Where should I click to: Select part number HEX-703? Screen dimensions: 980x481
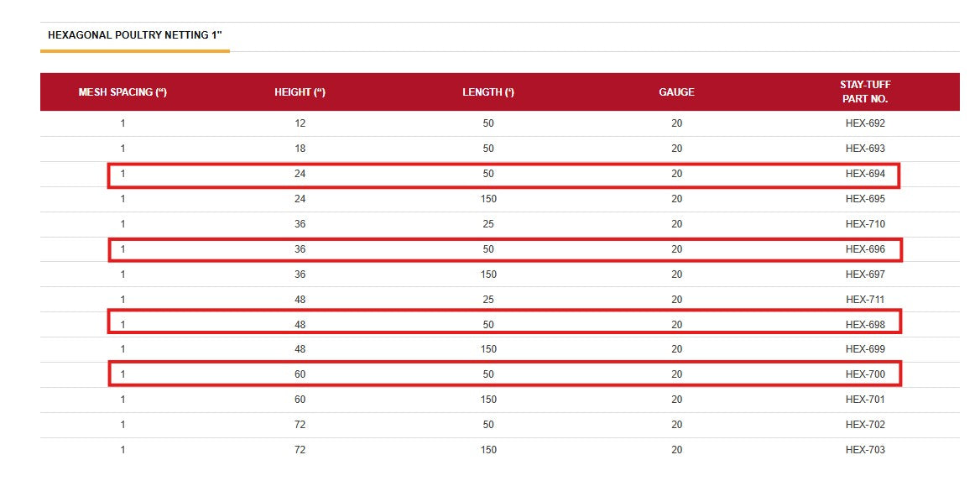pos(865,450)
